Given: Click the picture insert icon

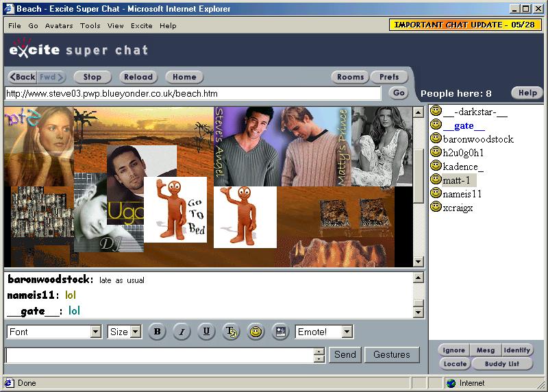Looking at the screenshot, I should 280,332.
